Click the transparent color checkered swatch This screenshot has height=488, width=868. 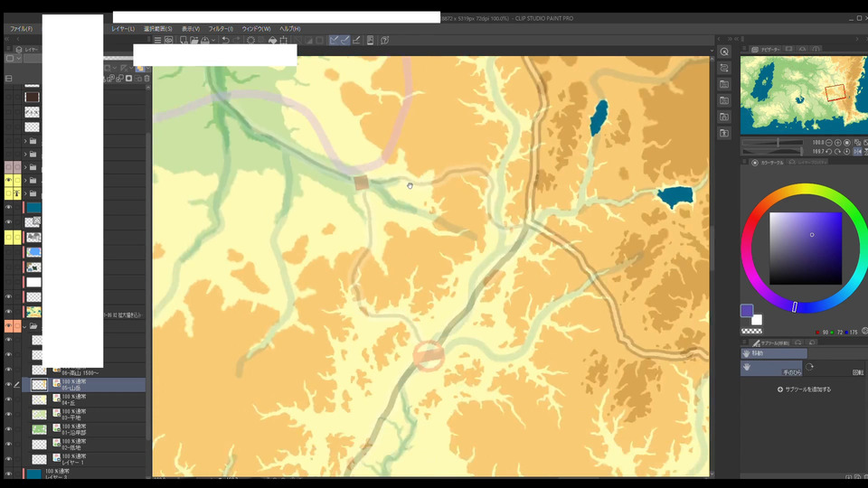751,331
